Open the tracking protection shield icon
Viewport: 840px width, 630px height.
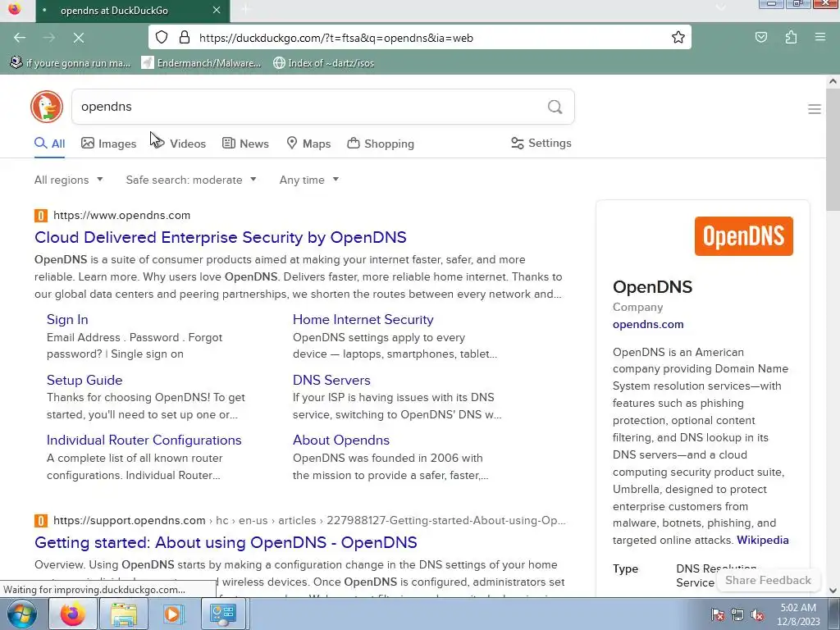tap(162, 38)
